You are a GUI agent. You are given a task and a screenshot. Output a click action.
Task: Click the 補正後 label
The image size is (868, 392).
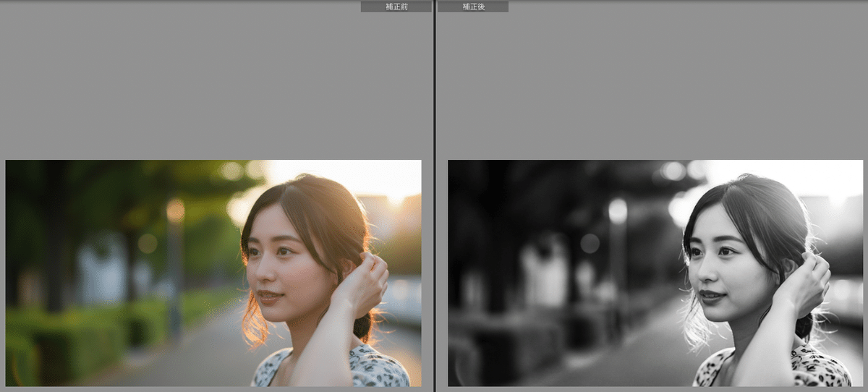click(472, 7)
